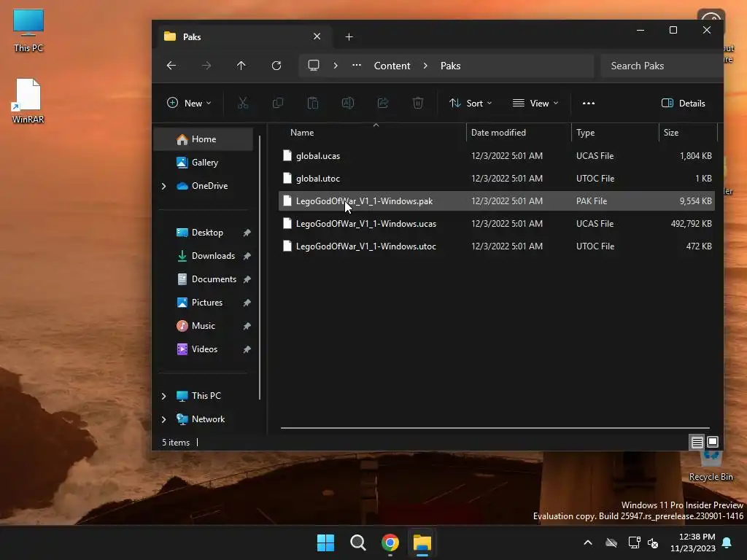Screen dimensions: 747x560
Task: Click the Share icon in toolbar
Action: click(383, 103)
